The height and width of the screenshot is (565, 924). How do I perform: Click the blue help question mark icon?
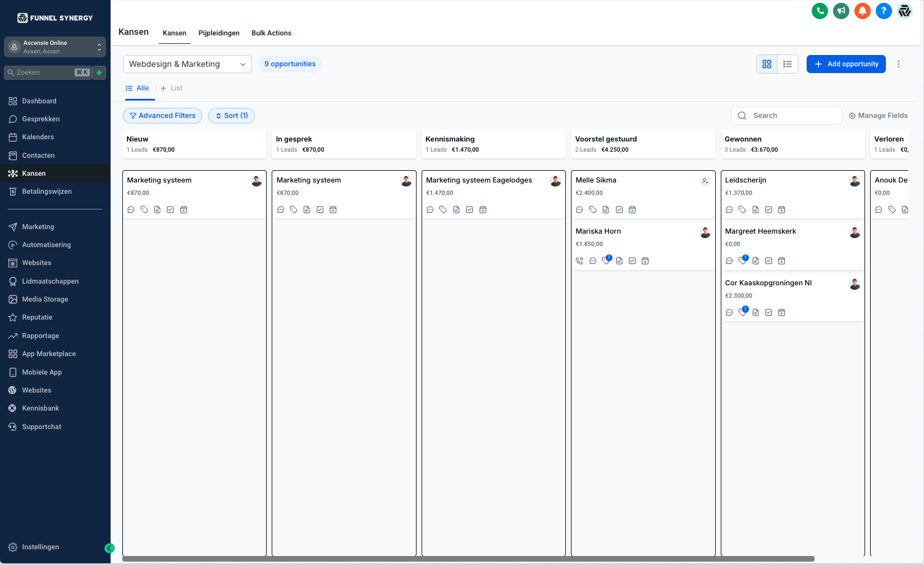tap(884, 11)
